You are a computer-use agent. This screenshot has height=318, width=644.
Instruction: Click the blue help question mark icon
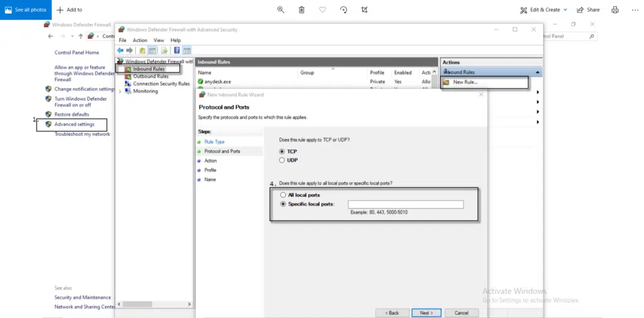tap(177, 50)
